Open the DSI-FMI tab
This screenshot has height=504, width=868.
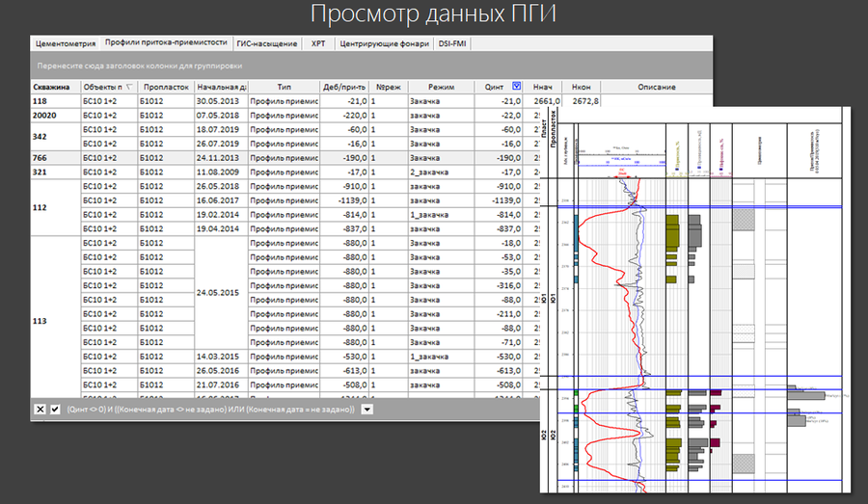452,43
